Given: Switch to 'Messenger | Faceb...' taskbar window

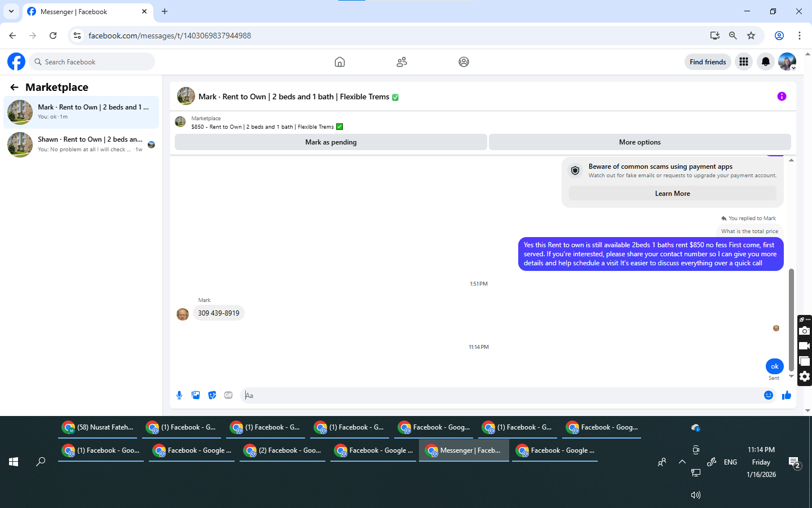Looking at the screenshot, I should point(464,450).
